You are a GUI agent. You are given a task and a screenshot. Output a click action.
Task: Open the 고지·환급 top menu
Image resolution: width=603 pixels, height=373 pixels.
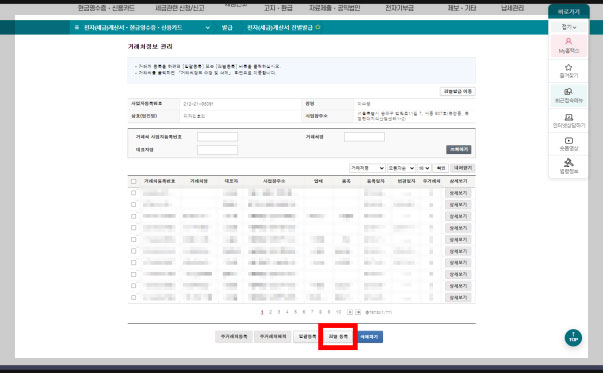pos(278,8)
